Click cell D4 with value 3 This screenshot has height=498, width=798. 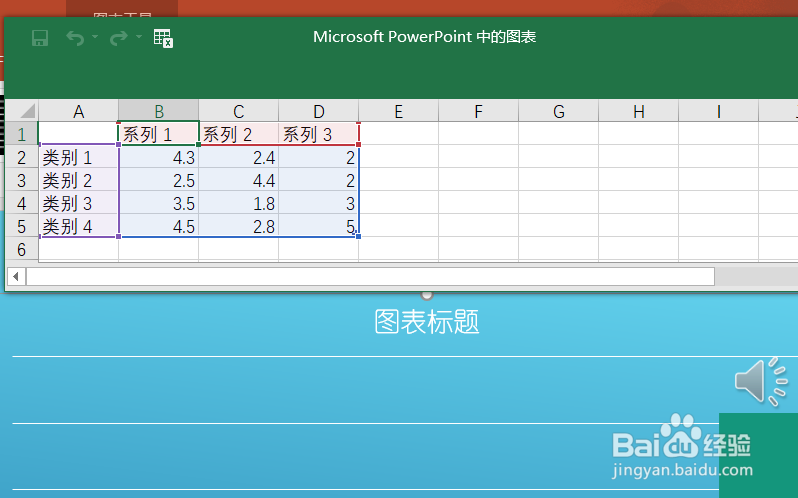[319, 203]
